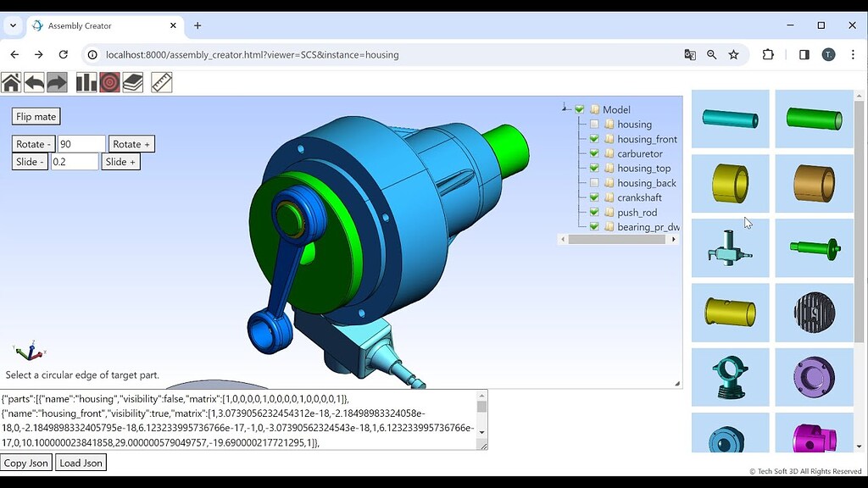The width and height of the screenshot is (868, 488).
Task: Show the housing_back part
Action: [x=593, y=182]
